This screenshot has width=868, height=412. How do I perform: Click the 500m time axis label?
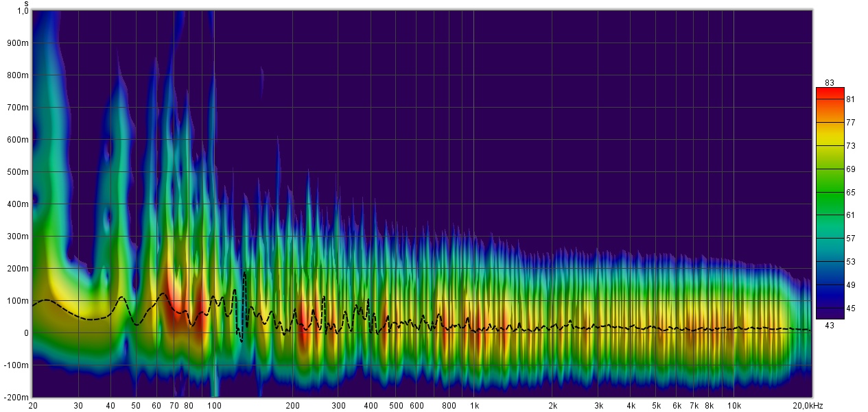[19, 172]
